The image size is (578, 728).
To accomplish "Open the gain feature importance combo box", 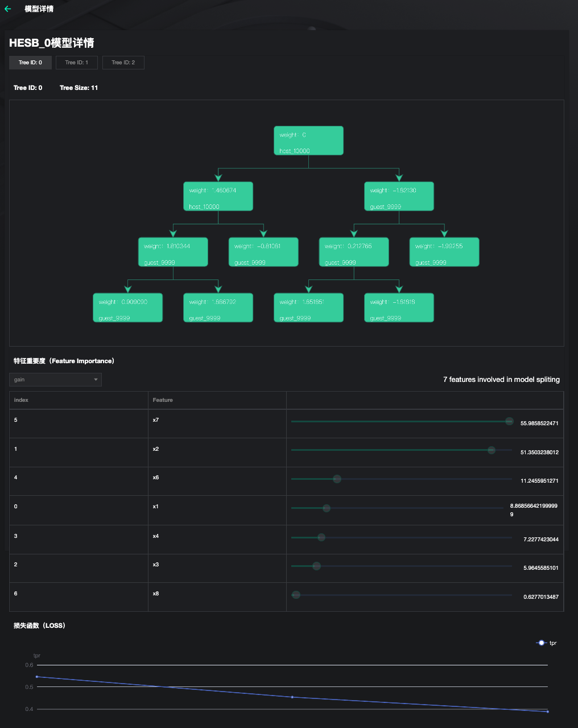I will tap(55, 380).
